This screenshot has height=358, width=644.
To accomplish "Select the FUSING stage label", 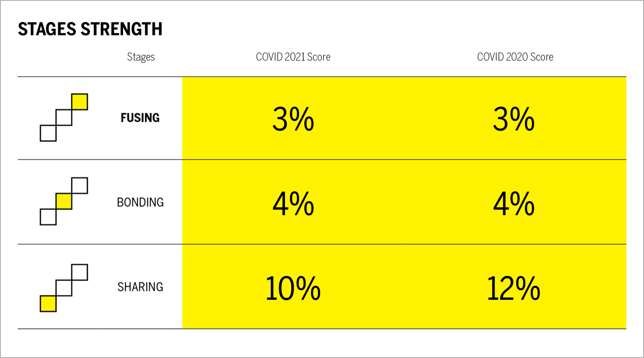I will (140, 118).
